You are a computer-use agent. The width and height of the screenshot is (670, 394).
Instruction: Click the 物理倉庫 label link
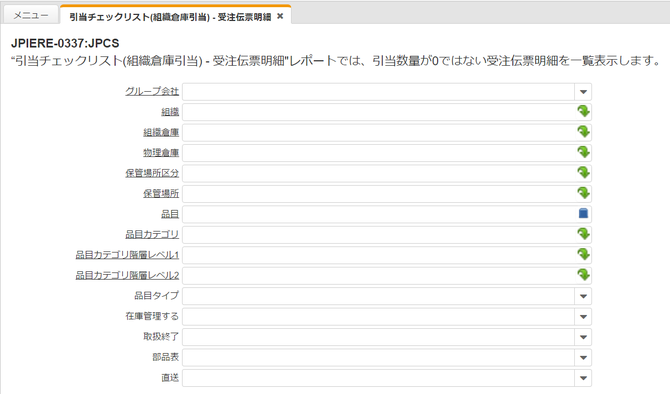point(161,153)
